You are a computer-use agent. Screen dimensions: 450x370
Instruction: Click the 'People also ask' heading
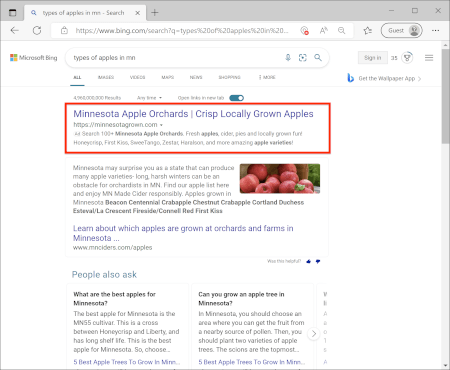coord(104,275)
